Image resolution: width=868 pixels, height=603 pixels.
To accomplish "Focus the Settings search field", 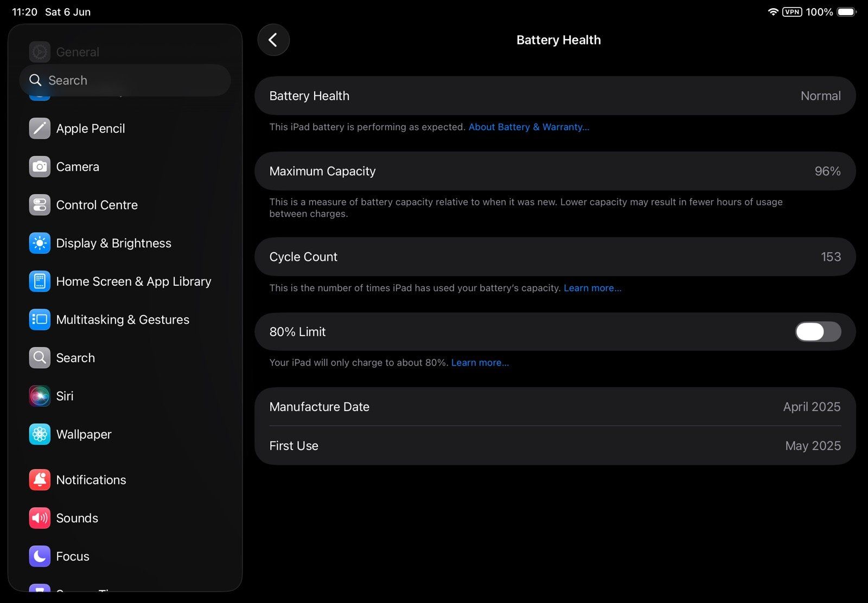I will tap(125, 80).
